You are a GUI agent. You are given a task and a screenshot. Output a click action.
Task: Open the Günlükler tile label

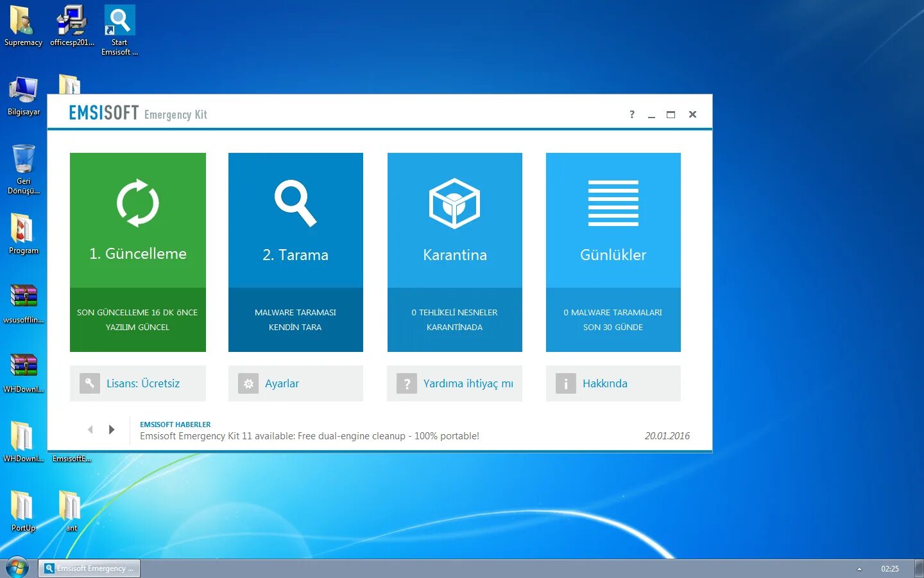coord(613,255)
